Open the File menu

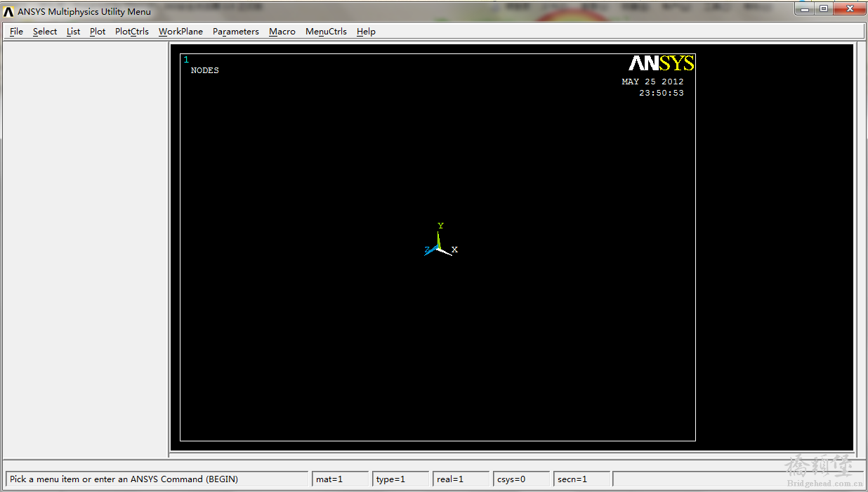click(17, 32)
